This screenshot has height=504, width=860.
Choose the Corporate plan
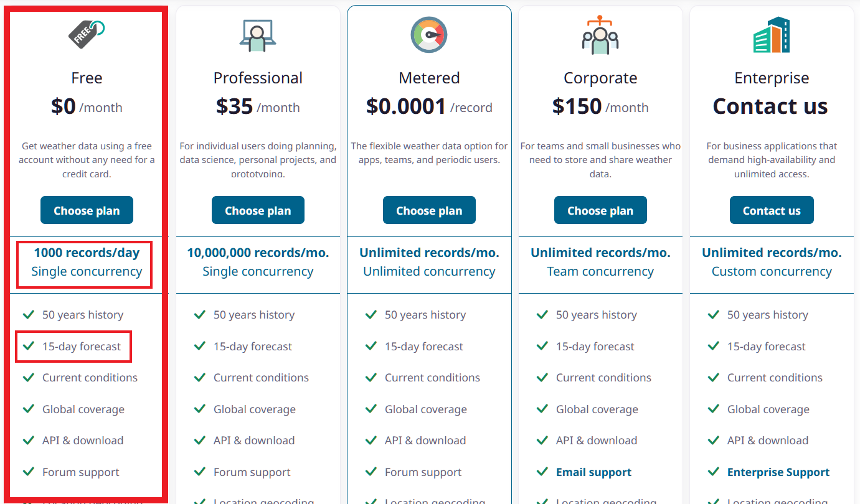pyautogui.click(x=600, y=210)
